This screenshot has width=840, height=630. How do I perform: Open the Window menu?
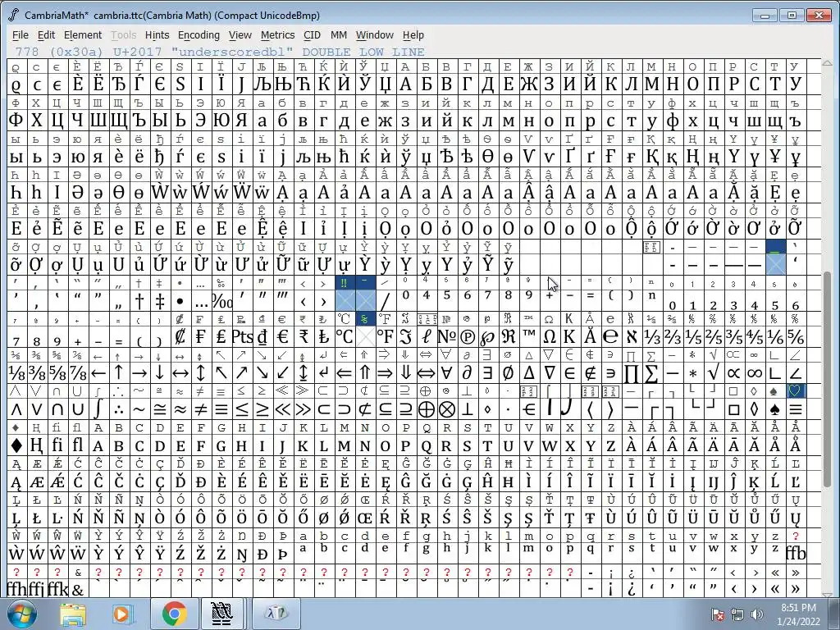click(374, 34)
